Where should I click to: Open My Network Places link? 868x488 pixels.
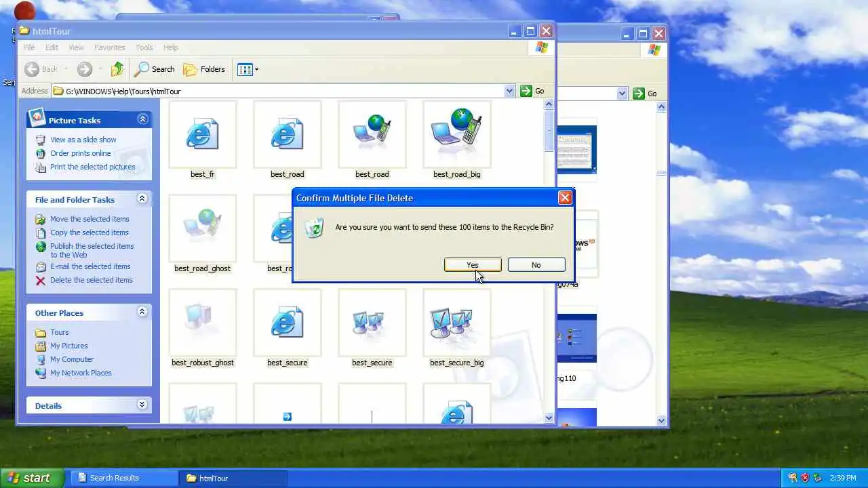tap(80, 373)
